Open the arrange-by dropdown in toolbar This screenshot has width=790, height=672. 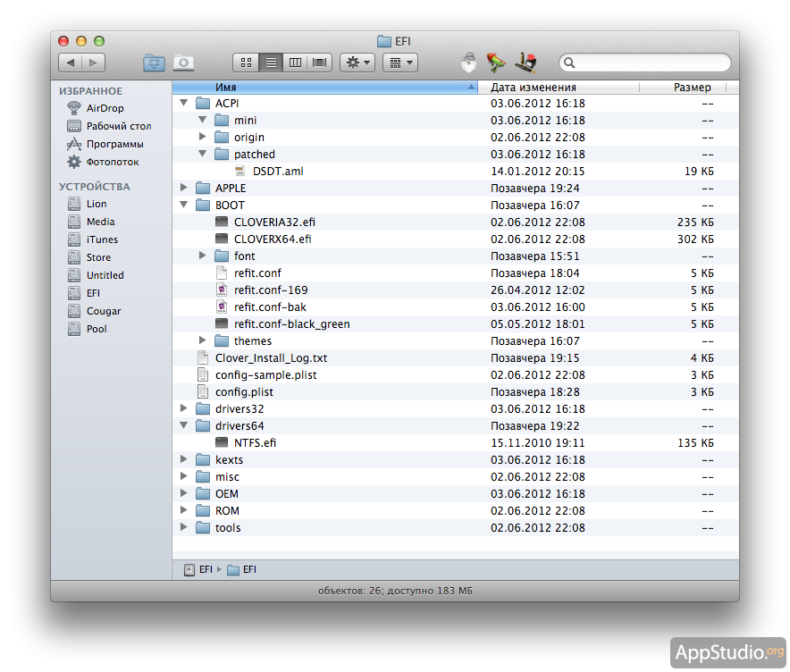pyautogui.click(x=400, y=63)
